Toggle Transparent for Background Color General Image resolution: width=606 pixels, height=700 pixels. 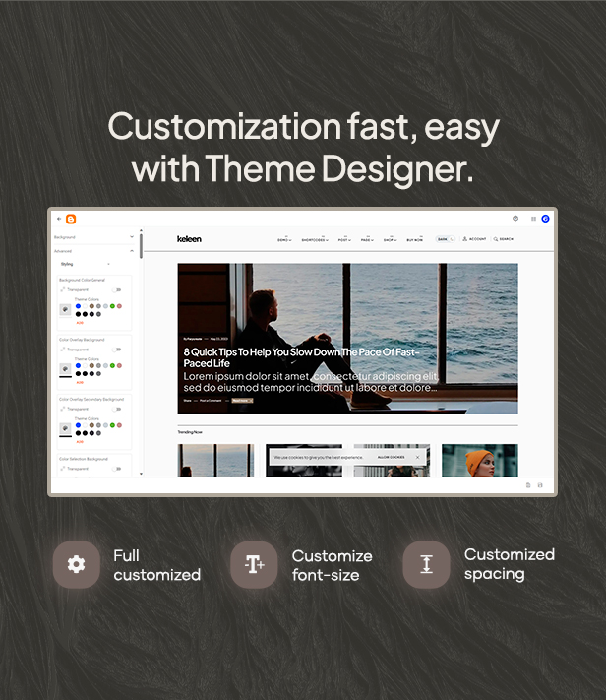click(x=117, y=290)
